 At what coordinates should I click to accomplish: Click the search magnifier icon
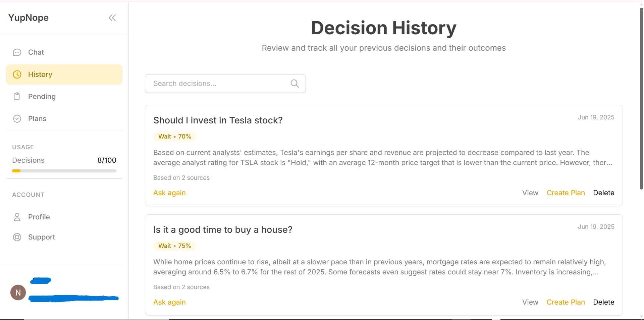(294, 84)
